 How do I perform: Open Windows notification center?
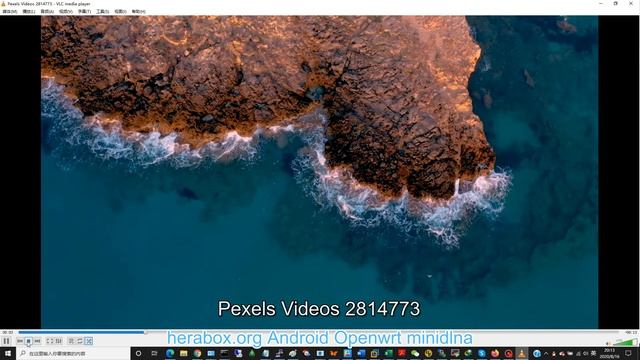coord(628,353)
